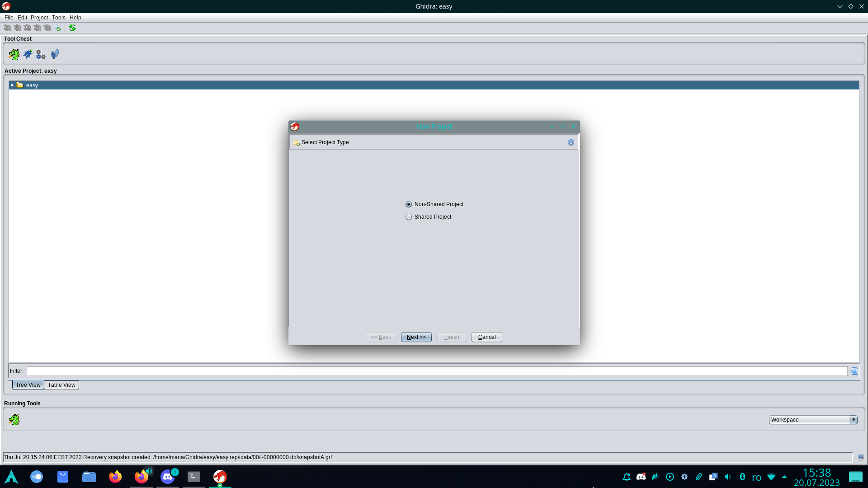Screen dimensions: 868x488
Task: Click the filter options icon beside Filter field
Action: pyautogui.click(x=854, y=371)
